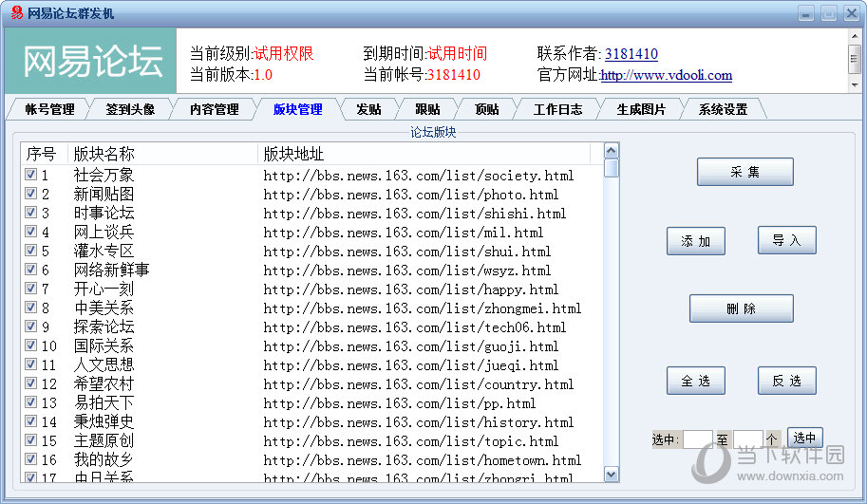The image size is (867, 504).
Task: Select the society.html address cell
Action: [419, 176]
